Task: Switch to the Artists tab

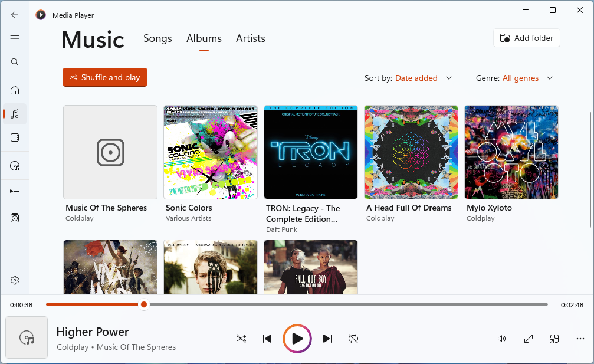Action: click(x=251, y=38)
